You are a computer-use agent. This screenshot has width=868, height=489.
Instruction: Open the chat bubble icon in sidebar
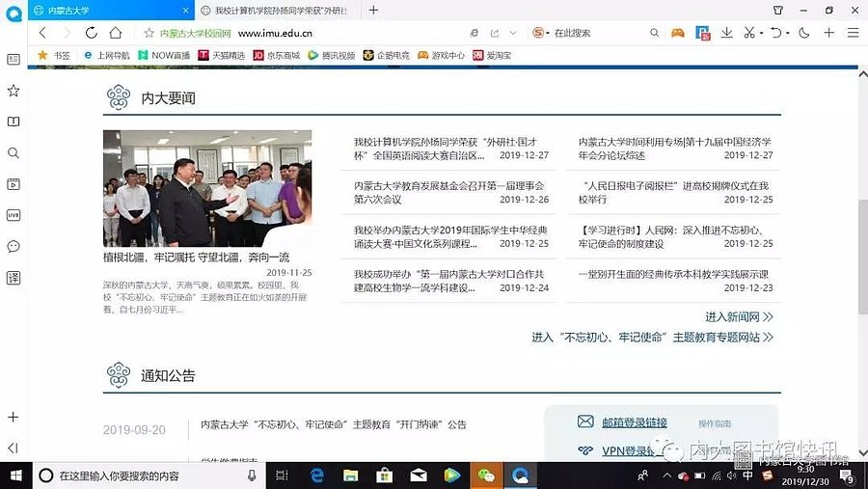(14, 247)
